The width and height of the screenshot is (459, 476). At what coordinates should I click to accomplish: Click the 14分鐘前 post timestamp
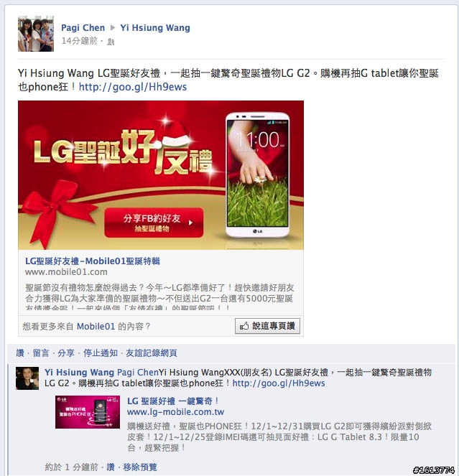(x=79, y=41)
